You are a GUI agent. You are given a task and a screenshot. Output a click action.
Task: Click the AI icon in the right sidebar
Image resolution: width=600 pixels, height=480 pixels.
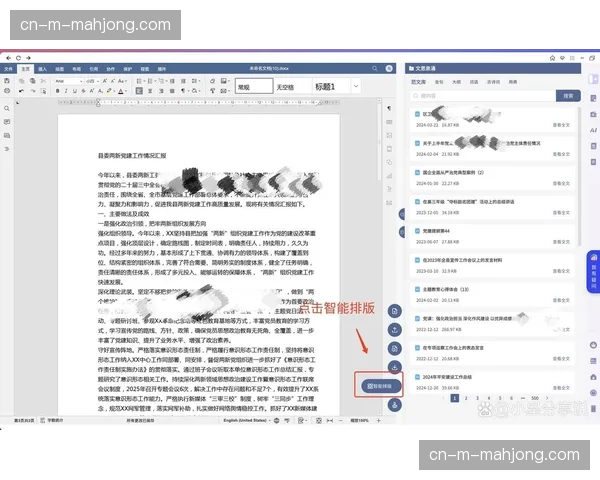(593, 130)
